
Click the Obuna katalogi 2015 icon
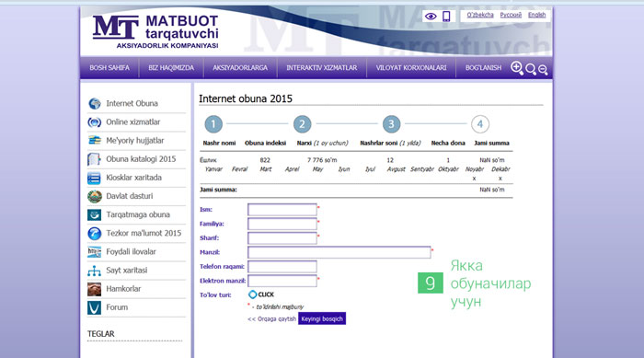(x=94, y=159)
